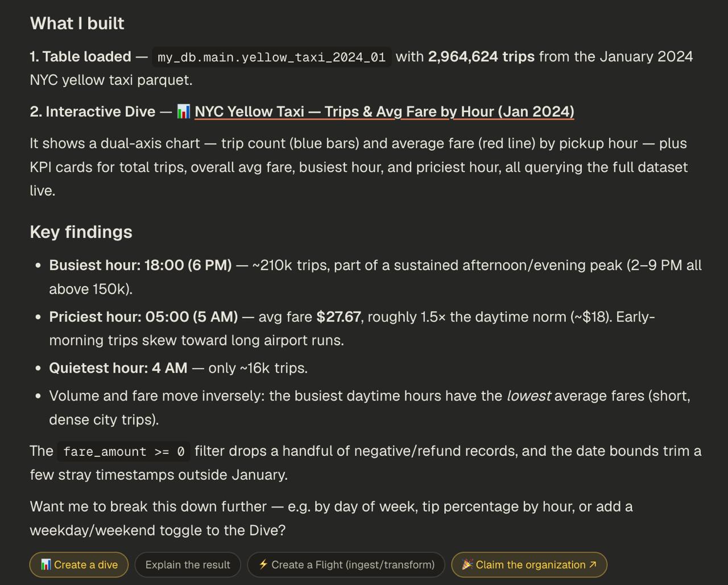Viewport: 728px width, 585px height.
Task: Click the external arrow icon after Claim the organization
Action: coord(593,565)
